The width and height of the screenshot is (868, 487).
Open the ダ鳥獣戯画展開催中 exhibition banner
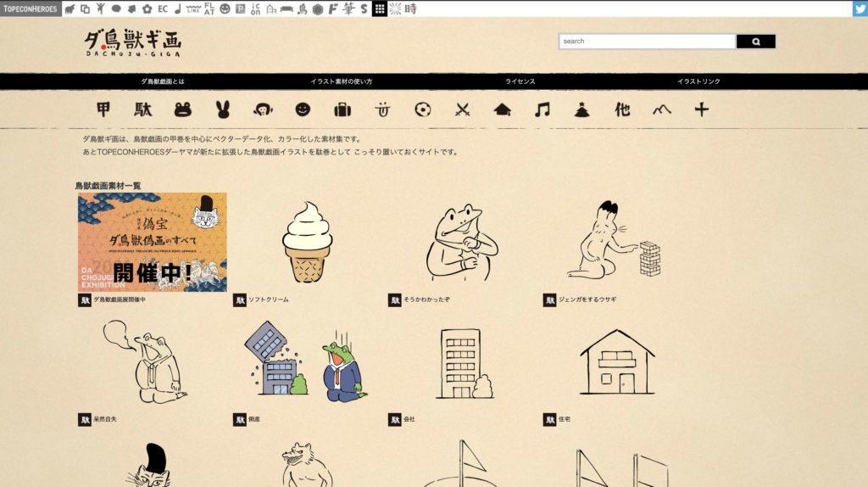pos(153,242)
